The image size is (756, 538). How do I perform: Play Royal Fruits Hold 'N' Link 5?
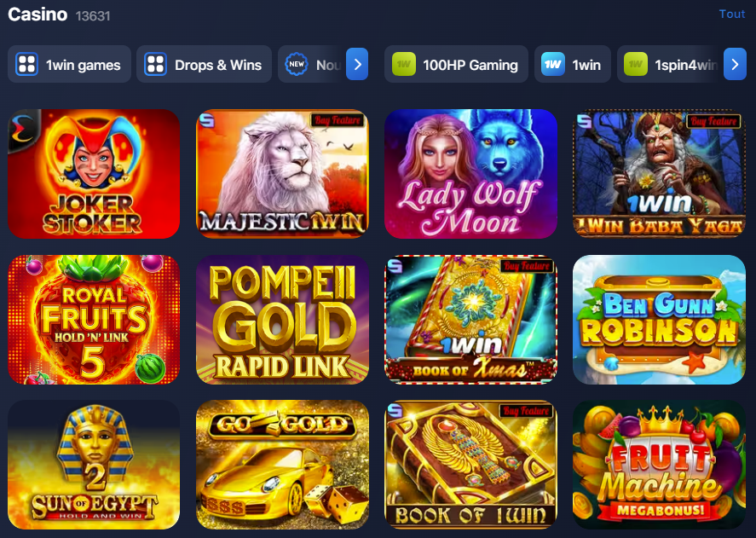point(94,320)
